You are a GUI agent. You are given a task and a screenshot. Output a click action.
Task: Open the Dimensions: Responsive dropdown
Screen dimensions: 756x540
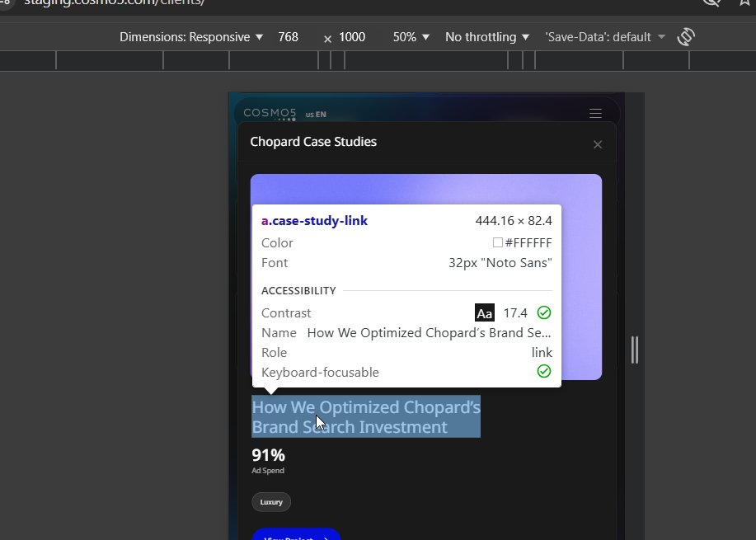point(191,37)
